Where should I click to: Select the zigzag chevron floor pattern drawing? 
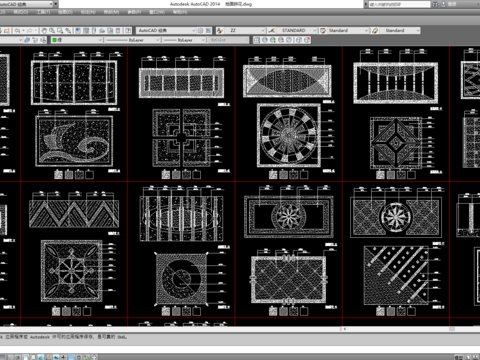tap(74, 214)
